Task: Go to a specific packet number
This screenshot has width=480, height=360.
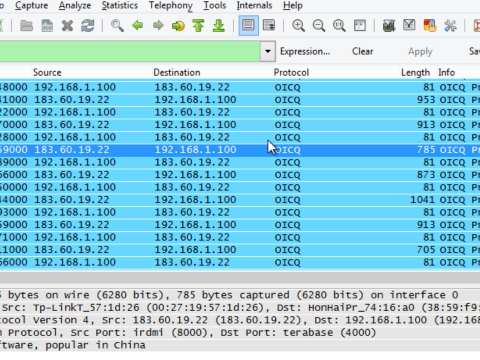Action: coord(178,26)
